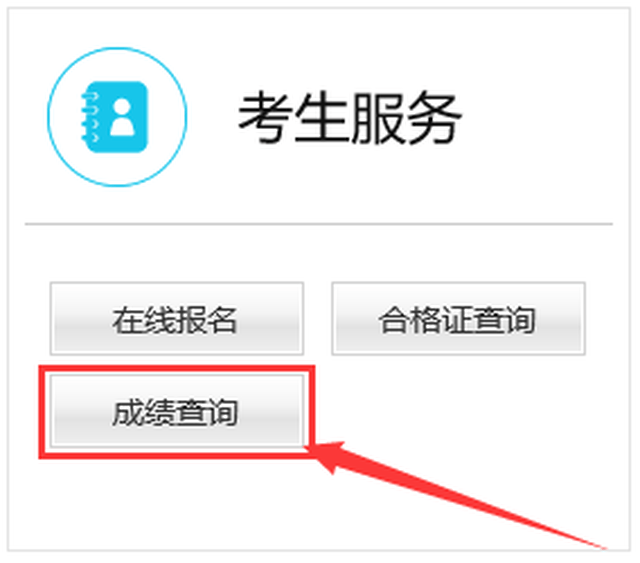Image resolution: width=640 pixels, height=563 pixels.
Task: Select the 合格证查询 certificate query button
Action: pos(458,318)
